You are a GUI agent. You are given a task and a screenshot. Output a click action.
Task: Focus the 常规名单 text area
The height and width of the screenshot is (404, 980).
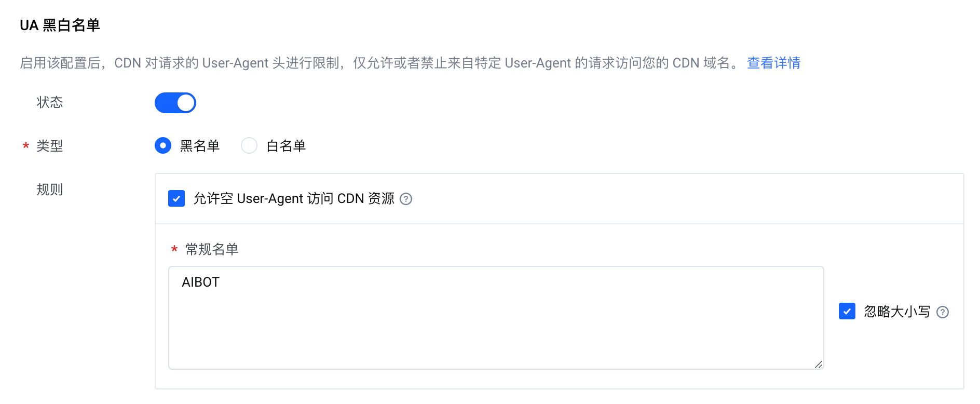pos(496,318)
